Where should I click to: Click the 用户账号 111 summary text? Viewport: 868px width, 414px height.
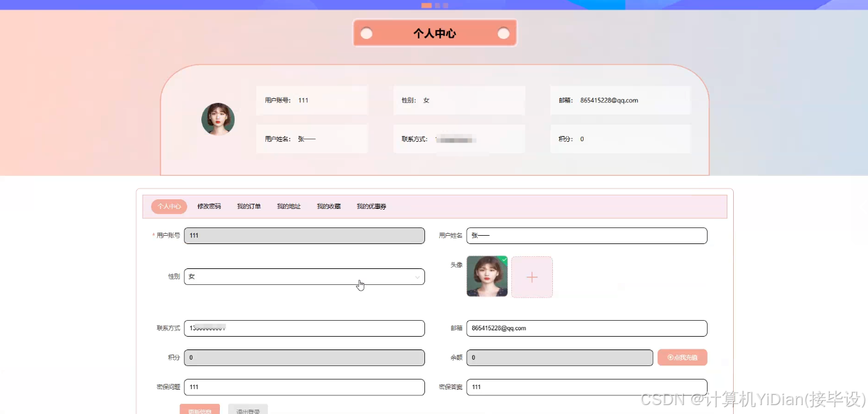pyautogui.click(x=286, y=100)
